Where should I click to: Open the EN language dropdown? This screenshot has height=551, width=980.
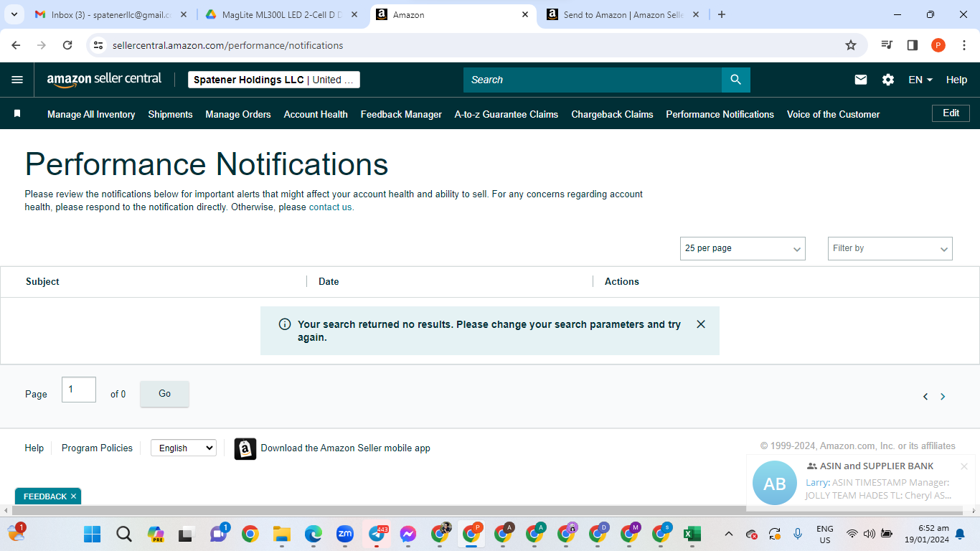[920, 80]
